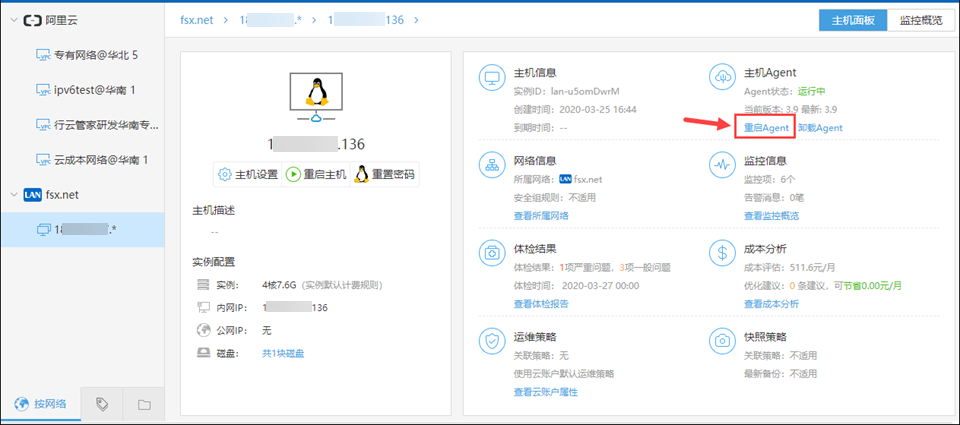Collapse the fsx.net LAN tree node
The width and height of the screenshot is (960, 425).
pyautogui.click(x=13, y=195)
